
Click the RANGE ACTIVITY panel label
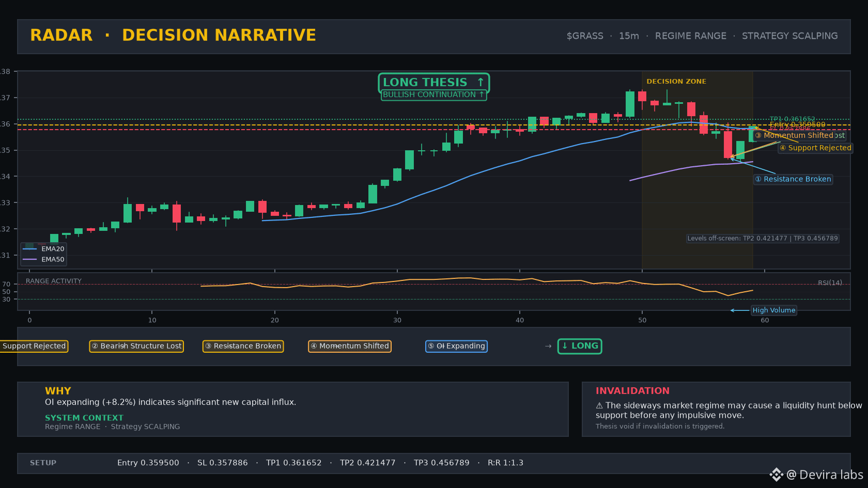click(x=54, y=281)
